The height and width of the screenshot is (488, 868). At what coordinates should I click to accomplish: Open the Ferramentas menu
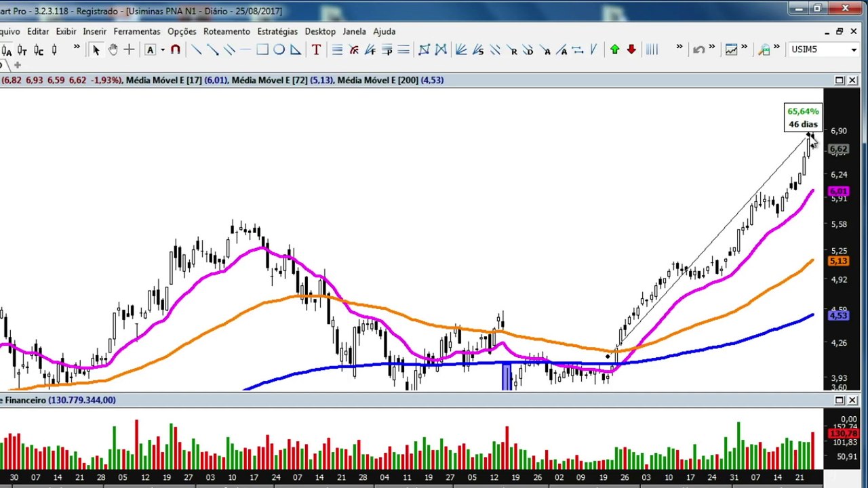click(137, 31)
